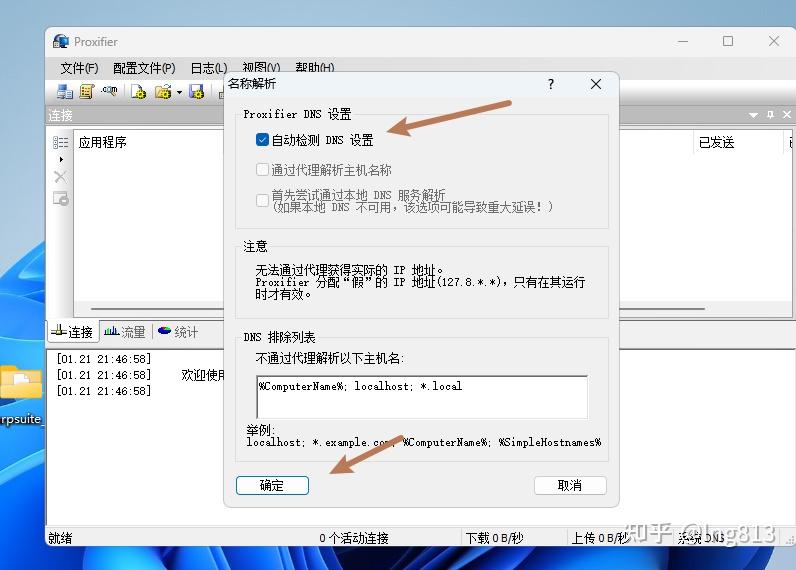This screenshot has width=796, height=570.
Task: Click Proxifier app icon in title bar
Action: [61, 42]
